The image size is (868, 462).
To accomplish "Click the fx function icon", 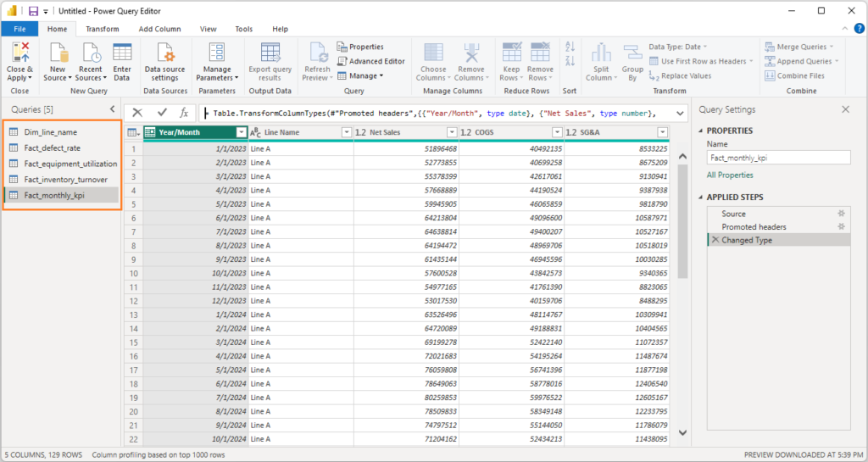I will (x=184, y=113).
